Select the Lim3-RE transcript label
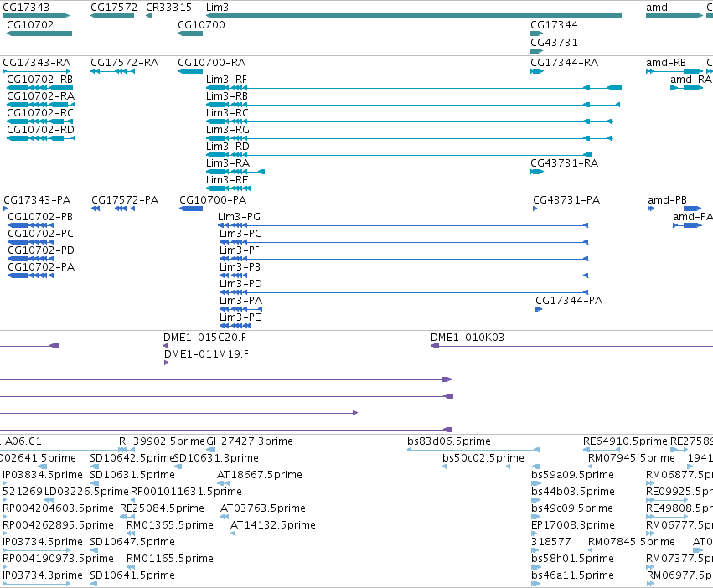 (x=227, y=180)
